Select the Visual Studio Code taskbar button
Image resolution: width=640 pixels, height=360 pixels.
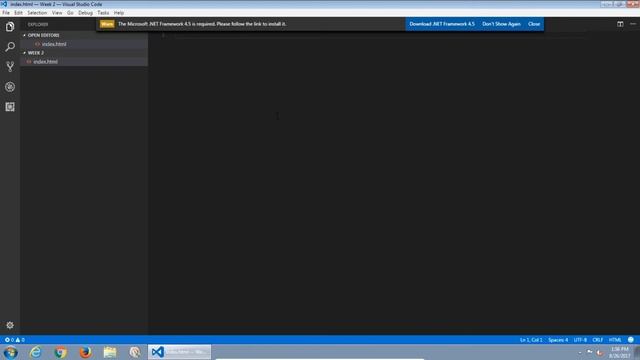tap(180, 352)
